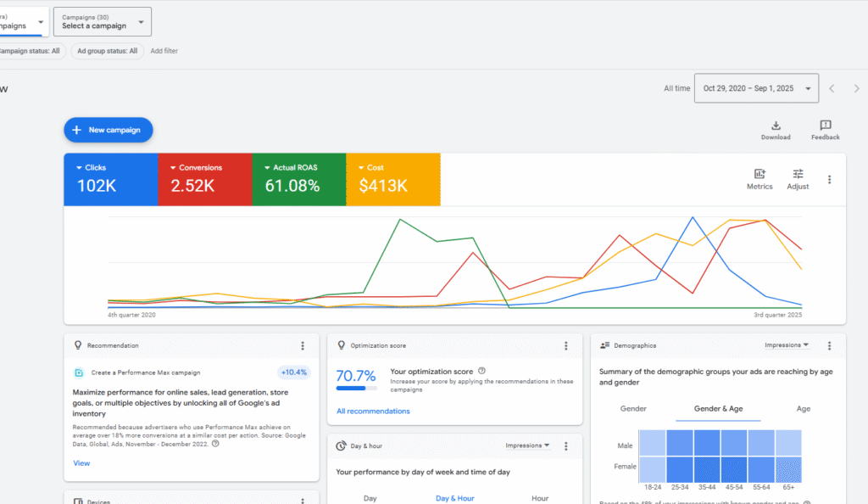The image size is (868, 504).
Task: Open the Select a campaign dropdown
Action: pos(102,21)
